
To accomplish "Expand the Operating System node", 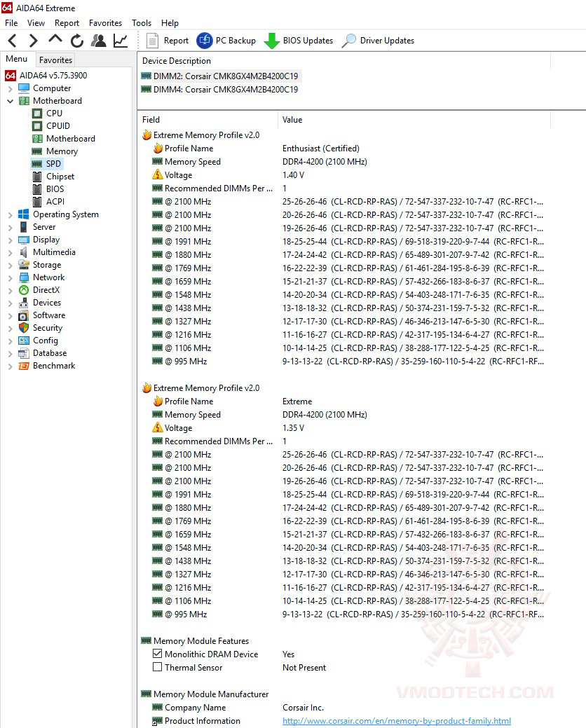I will click(x=11, y=215).
